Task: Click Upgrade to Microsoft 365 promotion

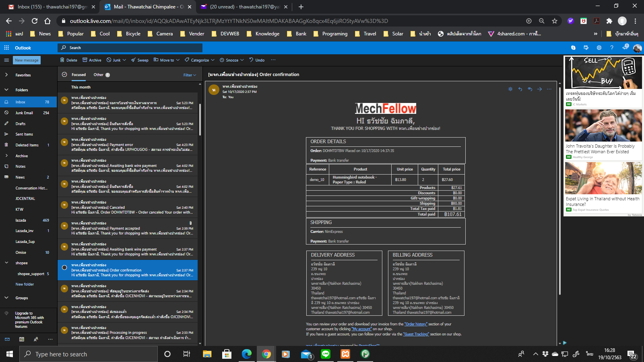Action: [29, 320]
